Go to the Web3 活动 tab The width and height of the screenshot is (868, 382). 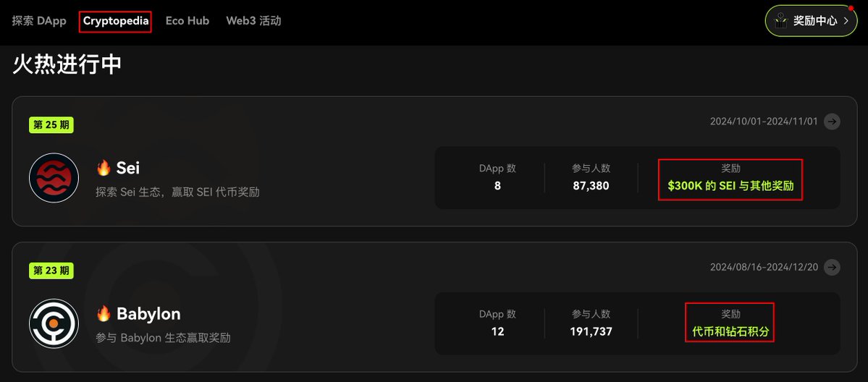coord(253,21)
